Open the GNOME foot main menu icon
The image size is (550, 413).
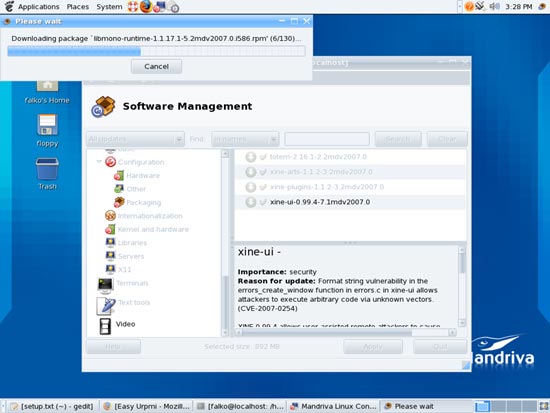coord(9,6)
